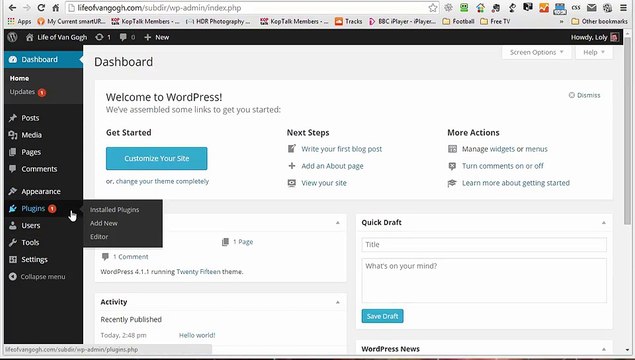Open the Howdy, Loly account menu
This screenshot has width=635, height=360.
pos(595,37)
